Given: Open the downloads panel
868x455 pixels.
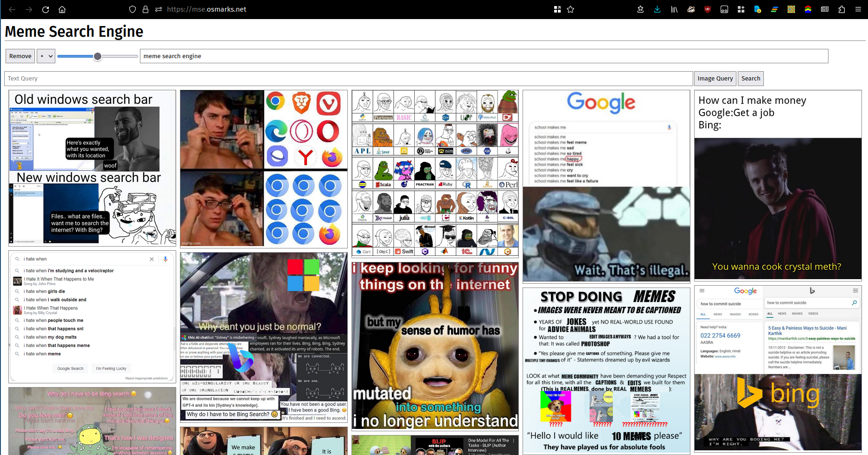Looking at the screenshot, I should tap(657, 9).
